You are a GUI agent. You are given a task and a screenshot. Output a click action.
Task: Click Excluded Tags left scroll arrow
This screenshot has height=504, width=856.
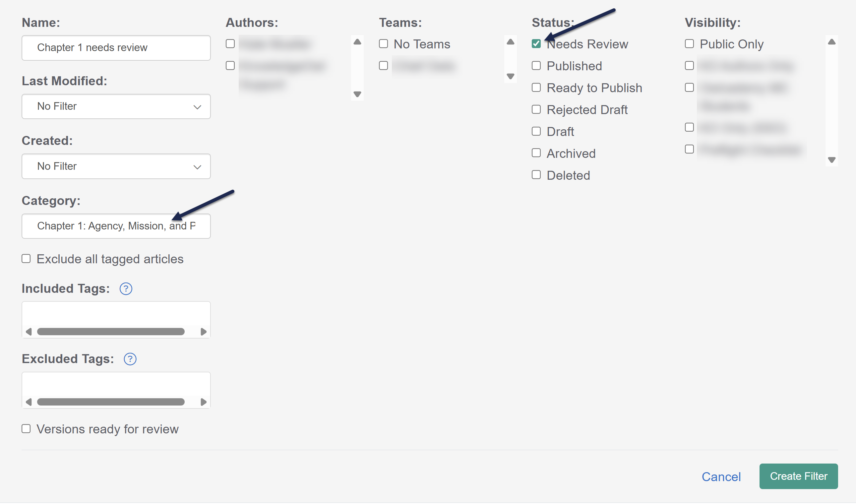29,403
